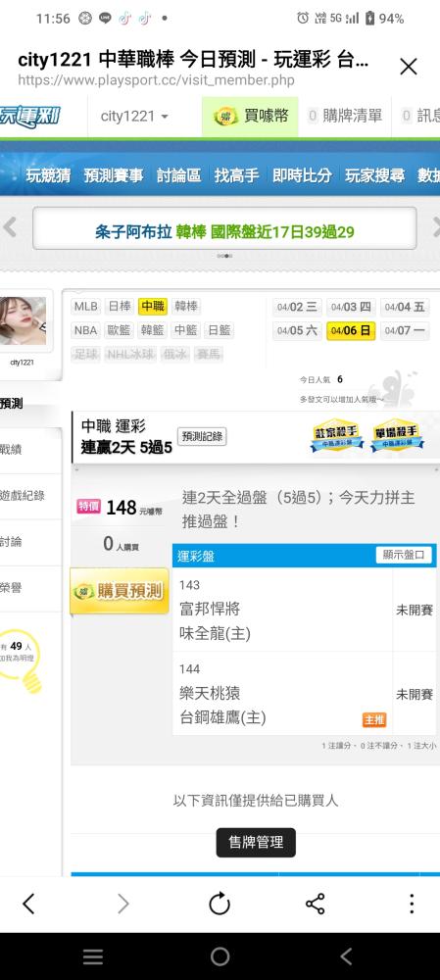Image resolution: width=440 pixels, height=980 pixels.
Task: Close the in-app browser with X
Action: point(408,67)
